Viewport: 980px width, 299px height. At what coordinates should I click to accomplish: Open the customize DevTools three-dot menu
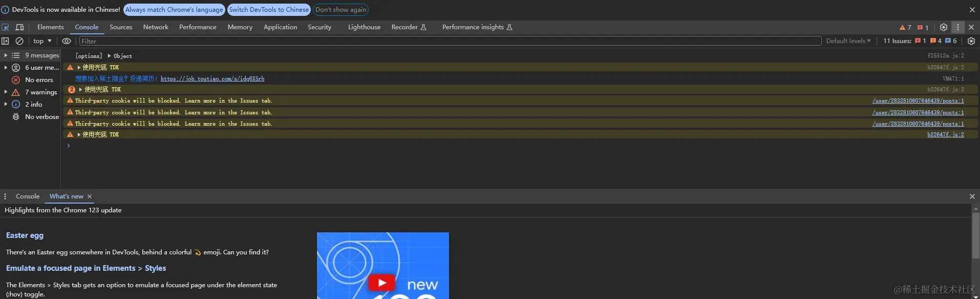[958, 27]
